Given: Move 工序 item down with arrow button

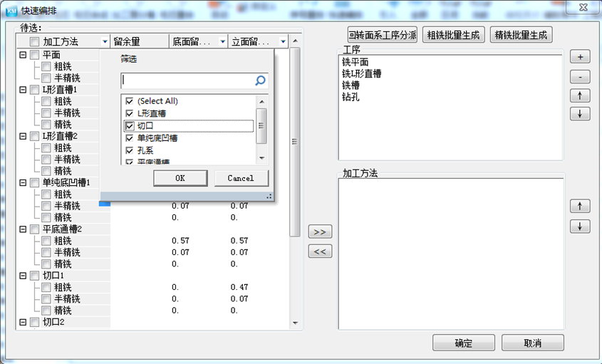Looking at the screenshot, I should pyautogui.click(x=580, y=114).
